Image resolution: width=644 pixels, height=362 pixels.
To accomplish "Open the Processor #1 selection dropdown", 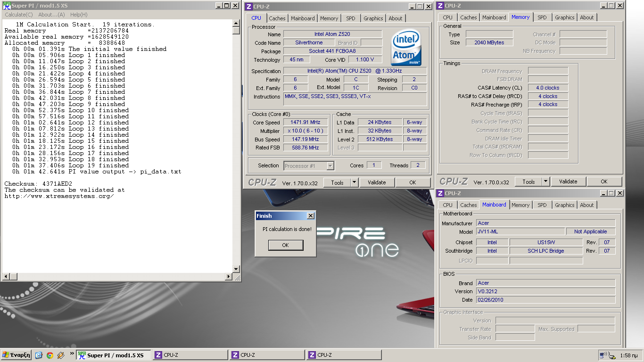I will pyautogui.click(x=330, y=166).
